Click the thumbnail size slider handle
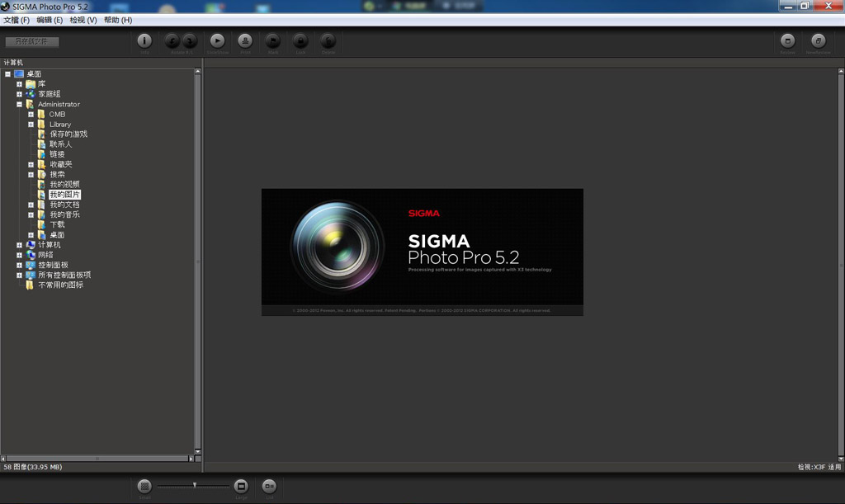Screen dimensions: 845x504 [x=195, y=486]
